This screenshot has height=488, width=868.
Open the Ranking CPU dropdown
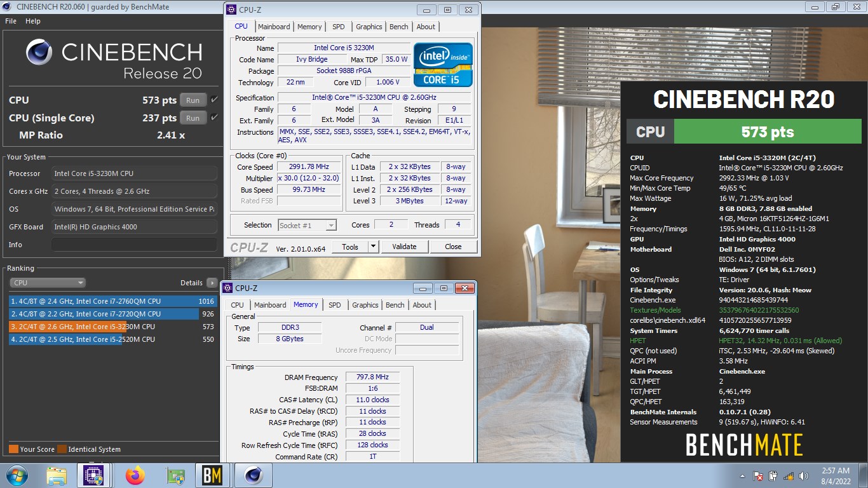(x=48, y=283)
